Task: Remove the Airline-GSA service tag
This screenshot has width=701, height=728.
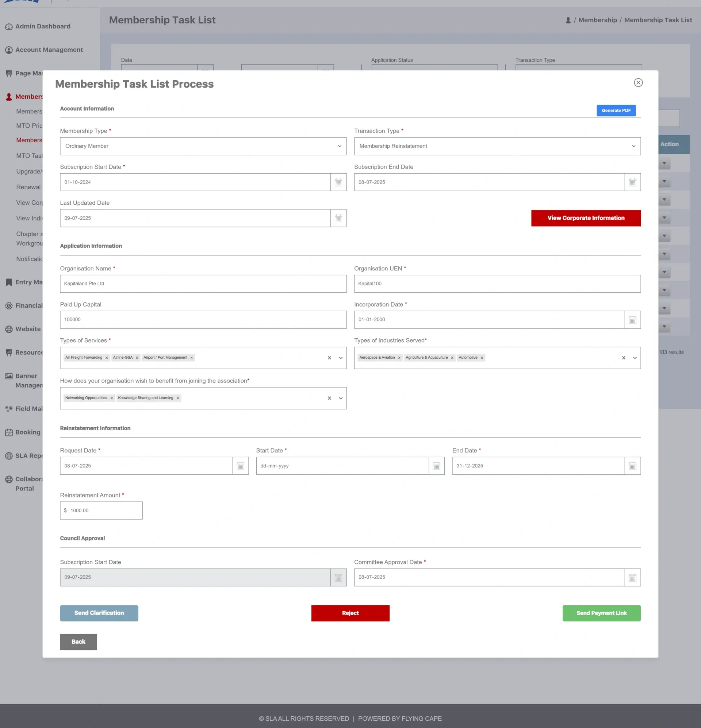Action: 137,358
